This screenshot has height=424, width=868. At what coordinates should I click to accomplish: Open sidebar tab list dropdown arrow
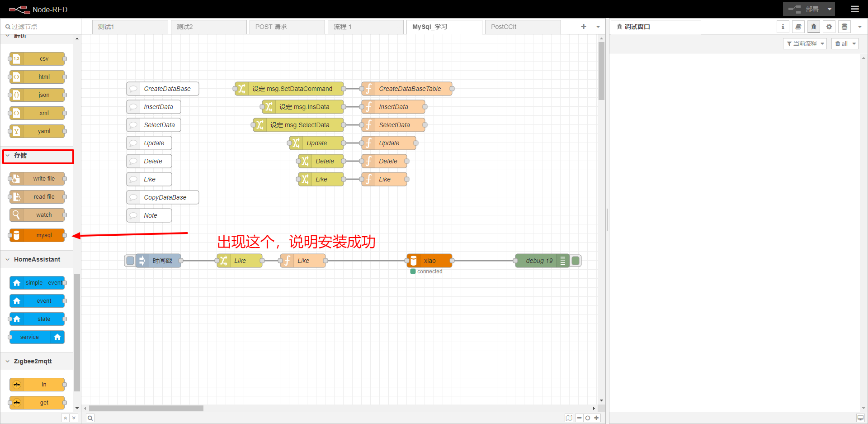(860, 27)
